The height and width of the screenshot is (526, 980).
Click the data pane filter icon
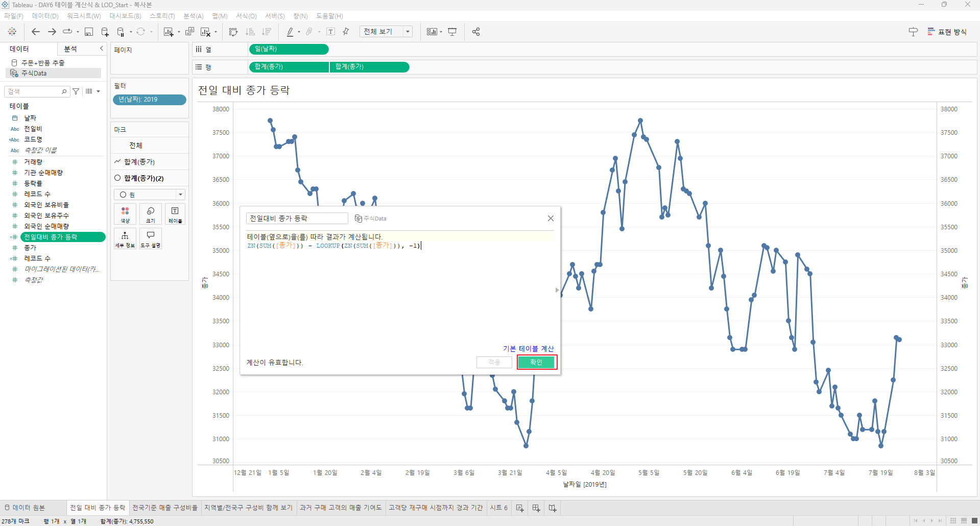click(76, 91)
